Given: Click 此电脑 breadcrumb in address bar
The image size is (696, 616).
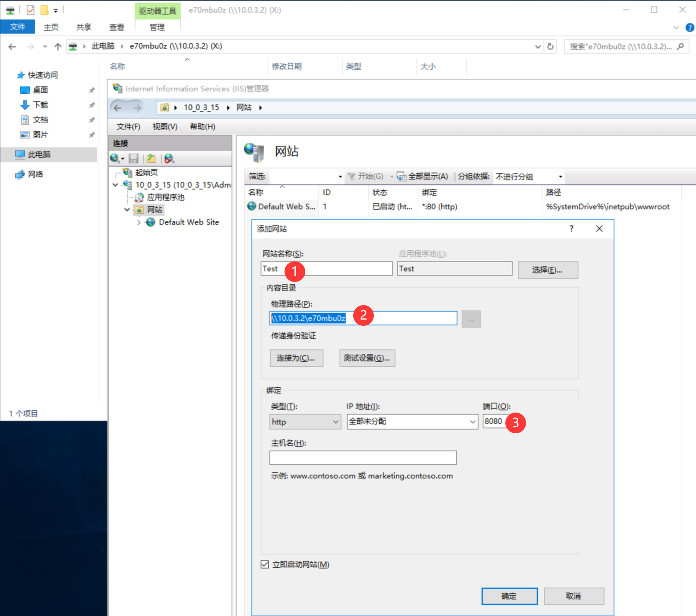Looking at the screenshot, I should [103, 46].
